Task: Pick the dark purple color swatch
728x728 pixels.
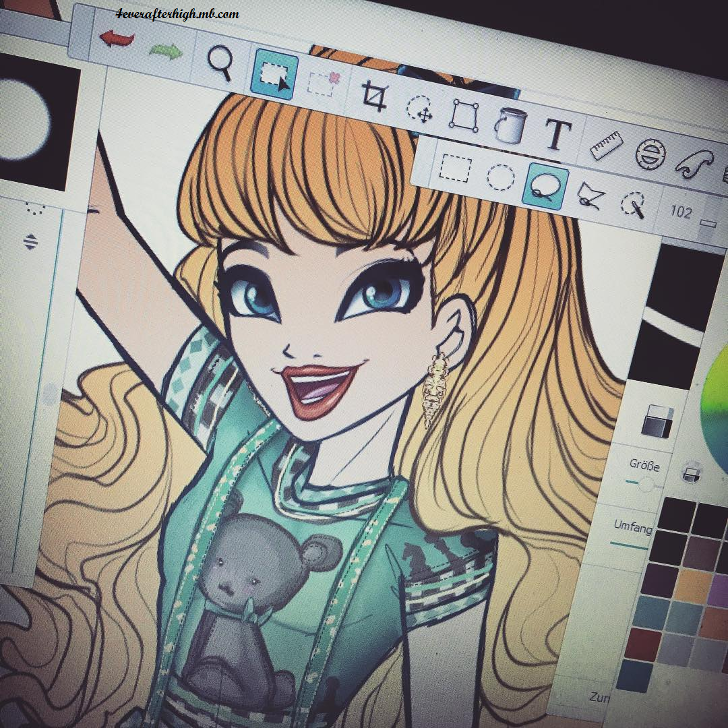Action: 660,580
